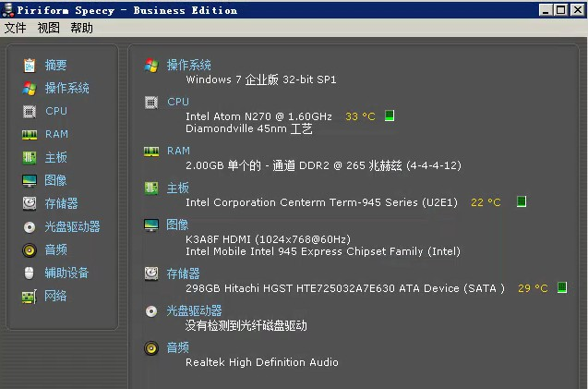The height and width of the screenshot is (389, 588).
Task: Click the green temperature indicator next to 33 °C
Action: pyautogui.click(x=390, y=115)
